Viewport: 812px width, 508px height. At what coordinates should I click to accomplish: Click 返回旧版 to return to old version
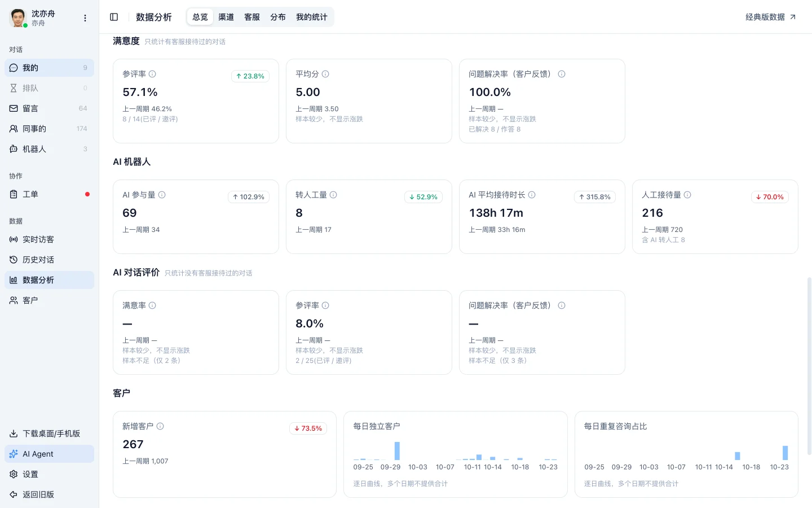click(x=49, y=494)
